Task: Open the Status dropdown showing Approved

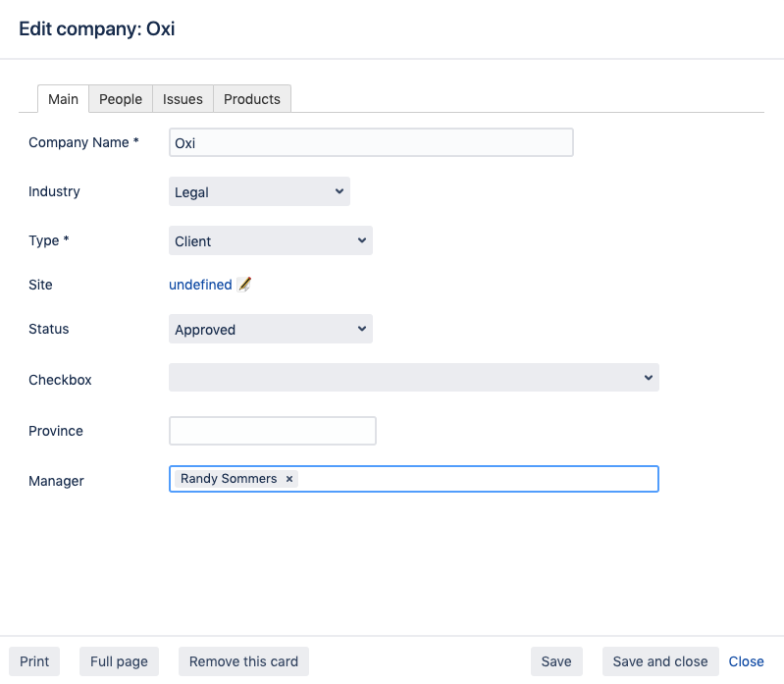Action: click(x=270, y=329)
